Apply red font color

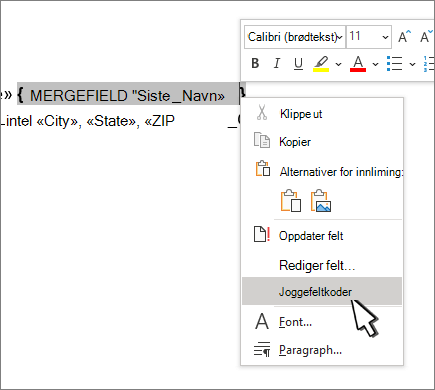click(x=358, y=63)
